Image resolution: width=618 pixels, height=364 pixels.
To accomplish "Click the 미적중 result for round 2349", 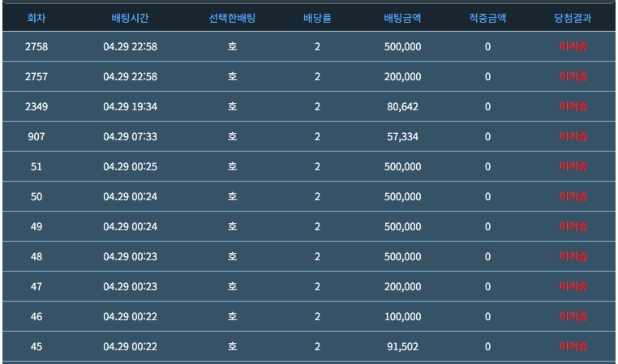I will [573, 107].
